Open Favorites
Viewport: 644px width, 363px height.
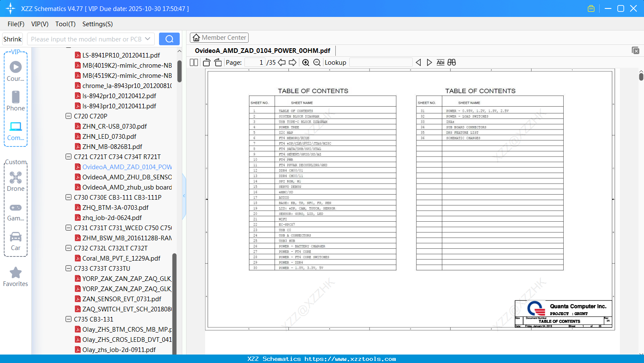point(16,277)
